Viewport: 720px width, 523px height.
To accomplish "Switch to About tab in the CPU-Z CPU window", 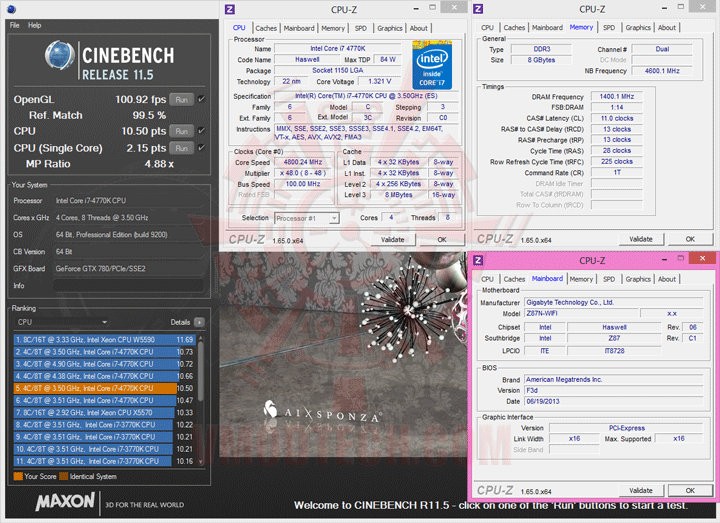I will click(419, 28).
